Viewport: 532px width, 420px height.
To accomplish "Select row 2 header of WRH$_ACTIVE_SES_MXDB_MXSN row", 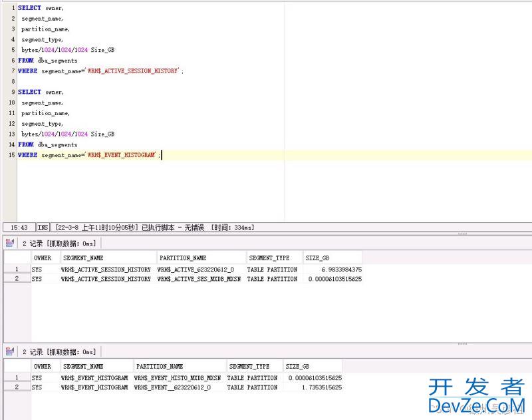I will click(x=17, y=278).
